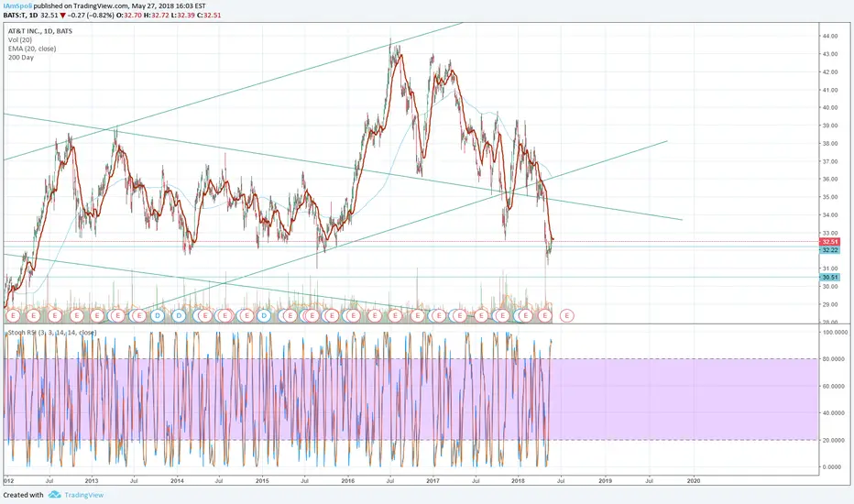
Task: Click the 2019 label on time axis
Action: click(x=605, y=480)
